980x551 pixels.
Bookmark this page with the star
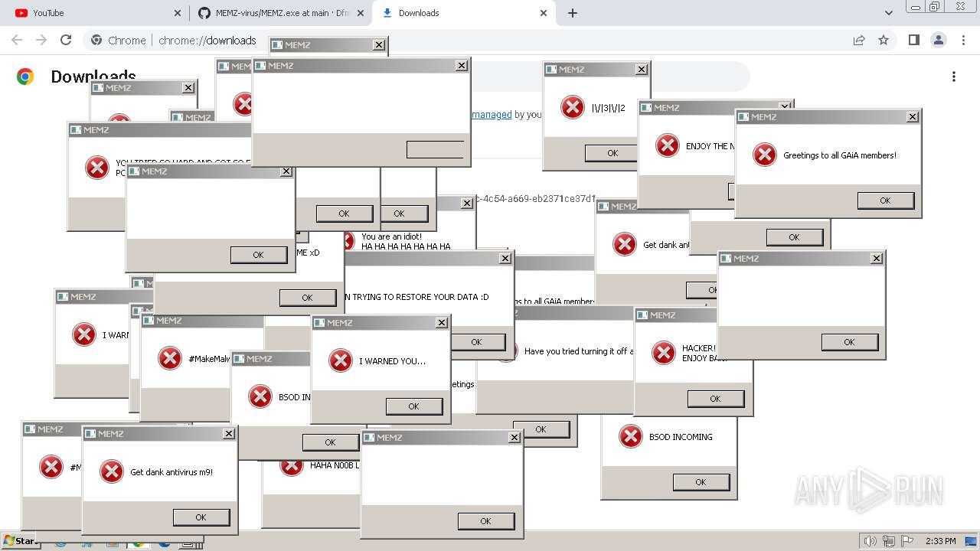point(884,40)
